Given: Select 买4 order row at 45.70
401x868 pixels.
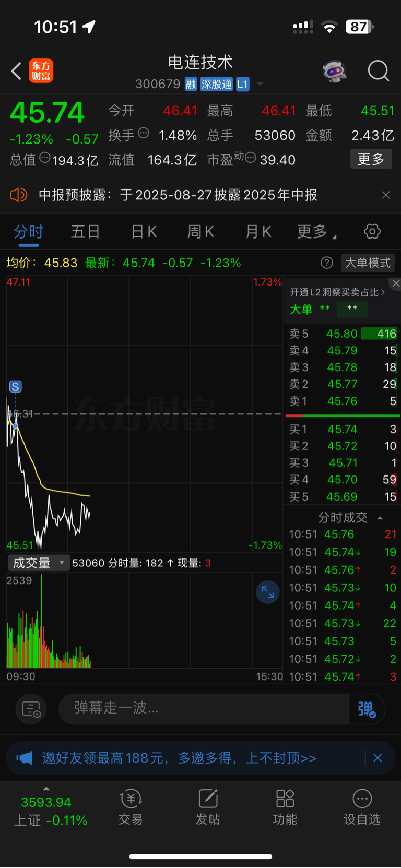Looking at the screenshot, I should (x=343, y=479).
